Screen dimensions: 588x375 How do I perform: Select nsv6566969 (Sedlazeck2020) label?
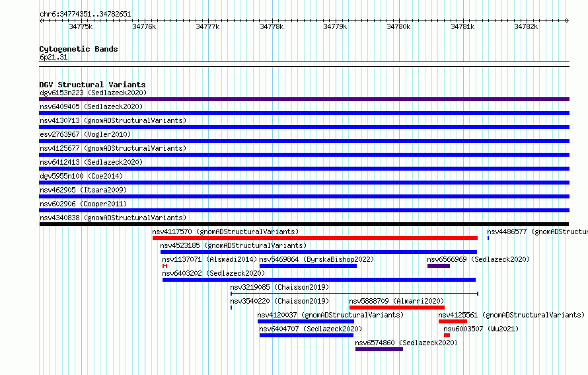click(x=478, y=259)
